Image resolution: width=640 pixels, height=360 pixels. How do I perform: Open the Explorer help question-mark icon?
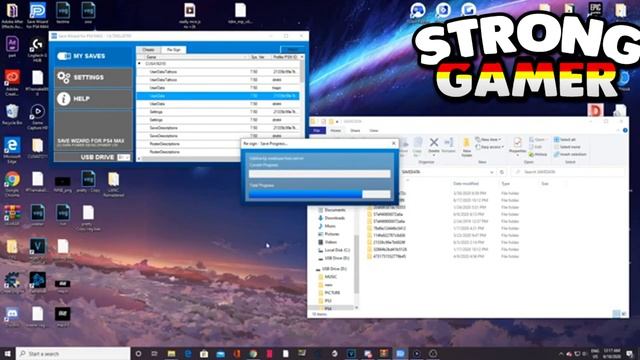pyautogui.click(x=625, y=131)
